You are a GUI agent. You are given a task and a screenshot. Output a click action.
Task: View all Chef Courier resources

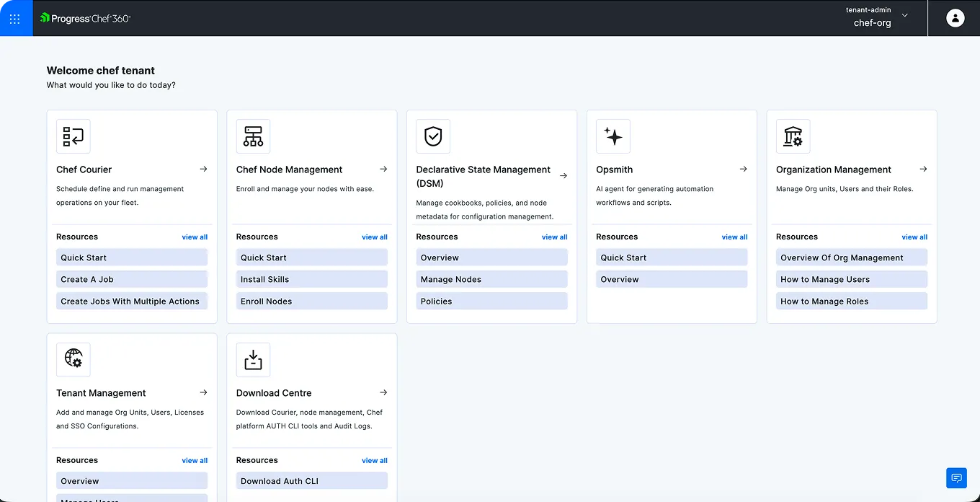coord(195,237)
